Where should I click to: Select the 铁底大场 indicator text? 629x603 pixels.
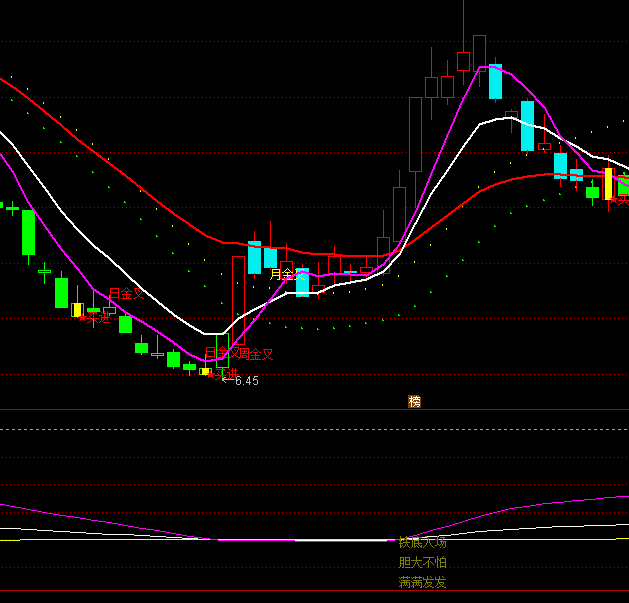pyautogui.click(x=422, y=542)
